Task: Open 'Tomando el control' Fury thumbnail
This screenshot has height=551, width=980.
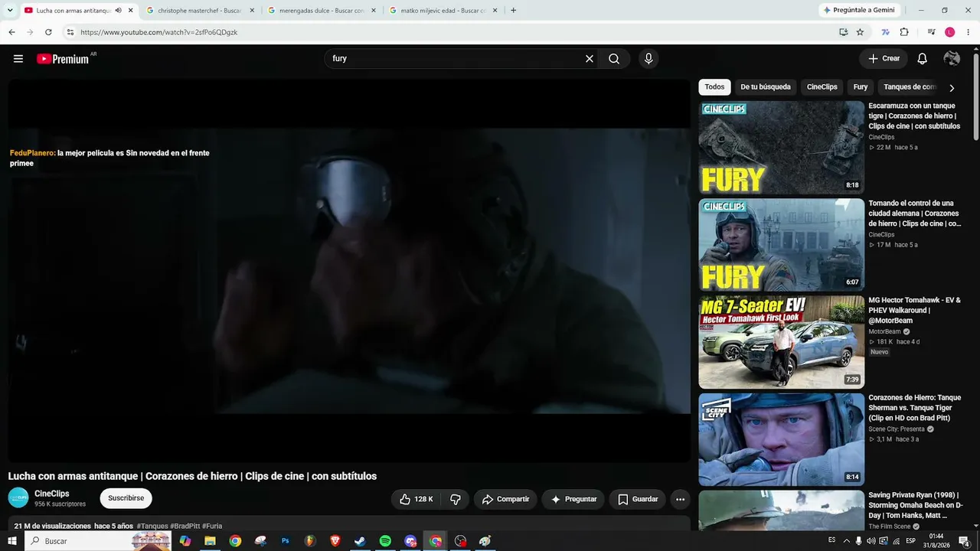Action: [x=781, y=245]
